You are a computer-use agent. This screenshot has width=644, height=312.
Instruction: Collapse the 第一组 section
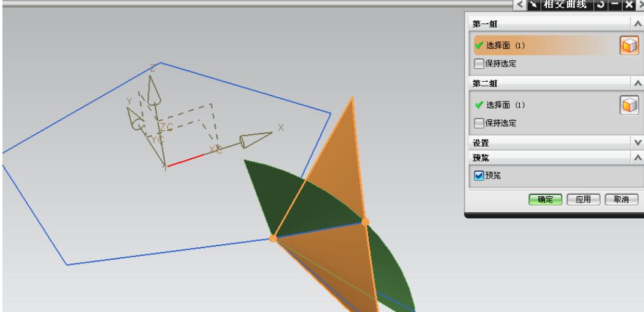click(635, 24)
